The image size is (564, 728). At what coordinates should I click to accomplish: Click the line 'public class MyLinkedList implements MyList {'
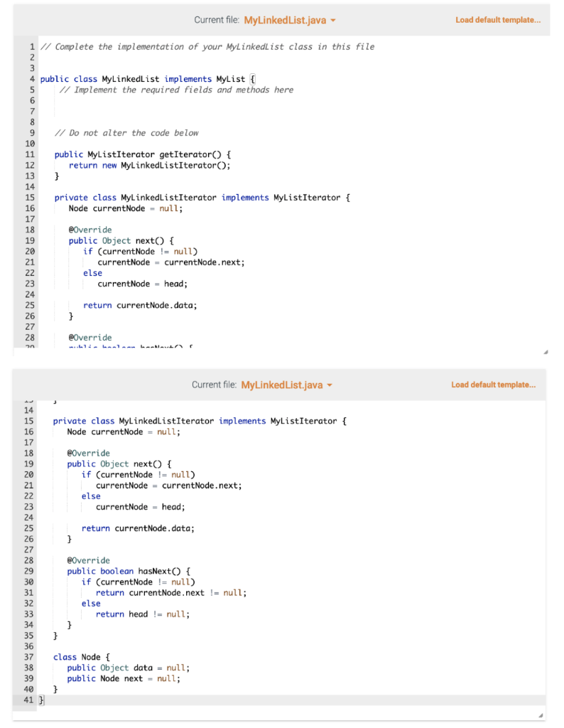coord(148,79)
